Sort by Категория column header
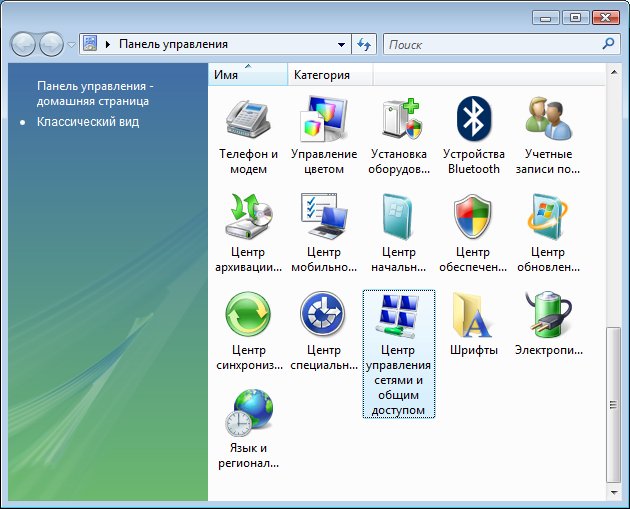Viewport: 630px width, 509px height. 322,75
